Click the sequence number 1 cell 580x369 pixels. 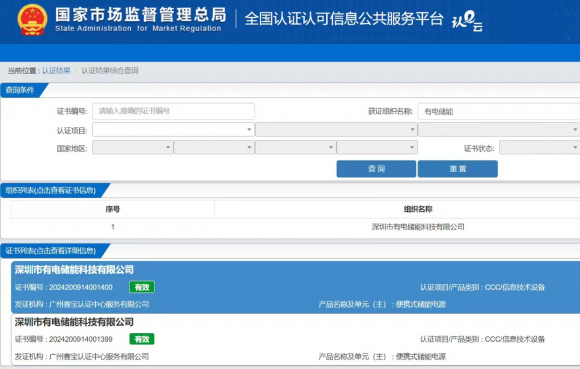tap(112, 227)
